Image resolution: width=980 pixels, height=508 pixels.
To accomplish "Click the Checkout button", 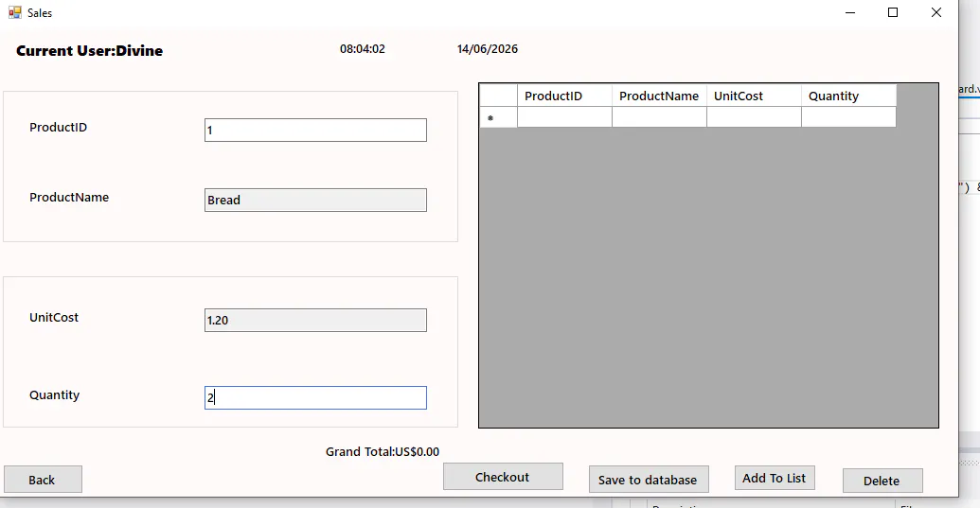I will click(x=503, y=477).
